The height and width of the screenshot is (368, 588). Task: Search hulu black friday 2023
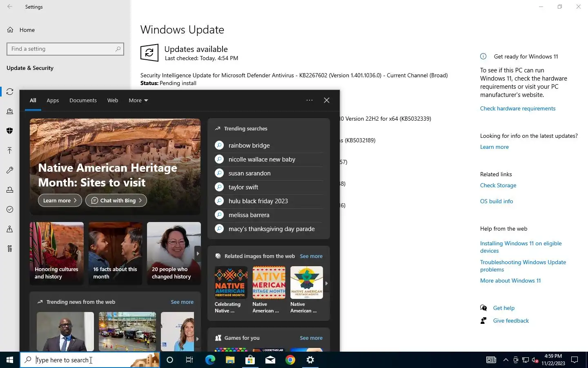pos(269,201)
